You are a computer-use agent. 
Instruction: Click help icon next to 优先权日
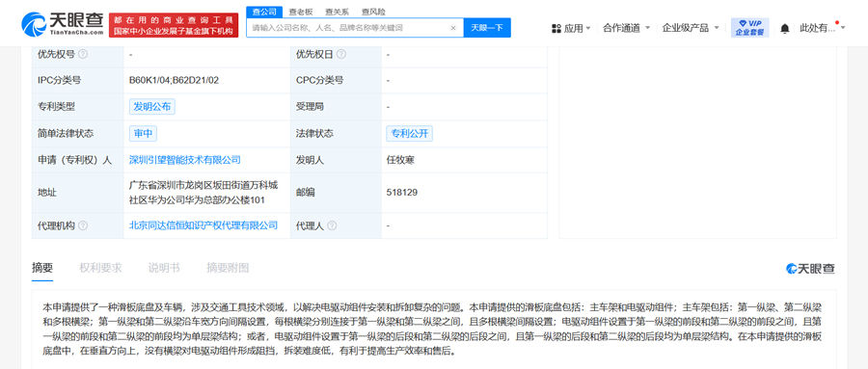point(341,54)
